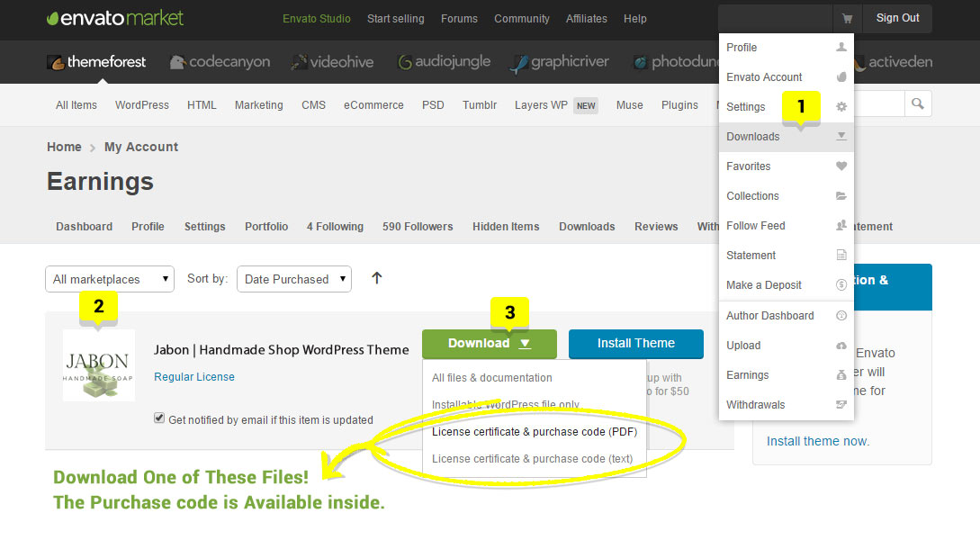The height and width of the screenshot is (540, 980).
Task: Open the All marketplaces dropdown
Action: point(110,279)
